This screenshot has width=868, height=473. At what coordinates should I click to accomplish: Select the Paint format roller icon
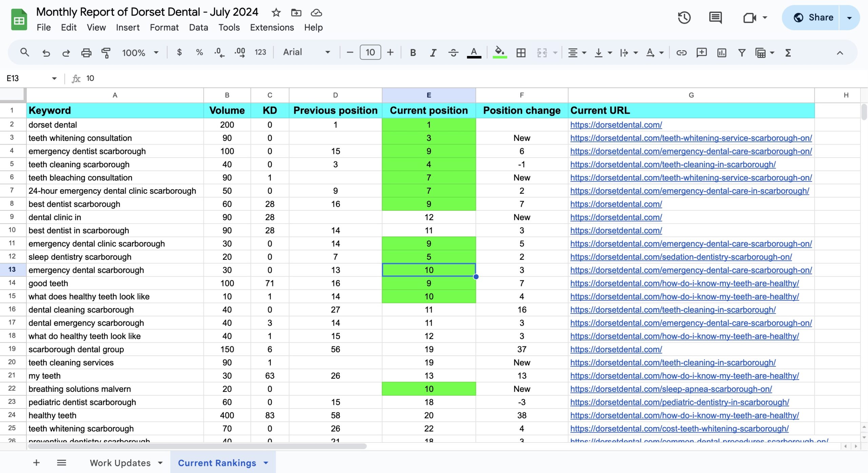(x=106, y=53)
